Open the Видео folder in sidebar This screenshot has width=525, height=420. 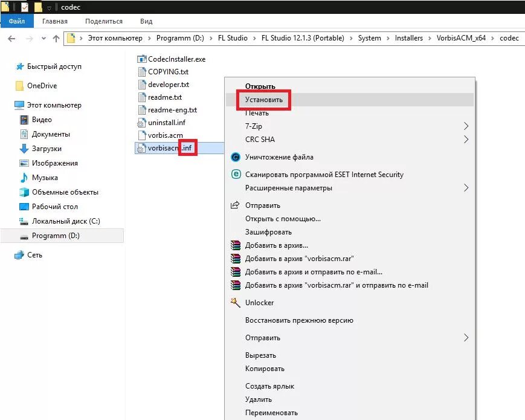tap(36, 120)
